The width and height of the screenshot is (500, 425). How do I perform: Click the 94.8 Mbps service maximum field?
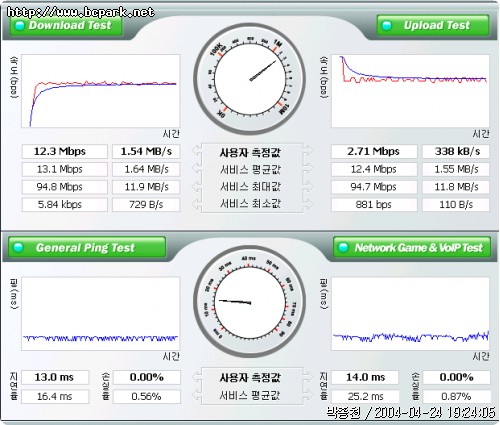point(65,187)
